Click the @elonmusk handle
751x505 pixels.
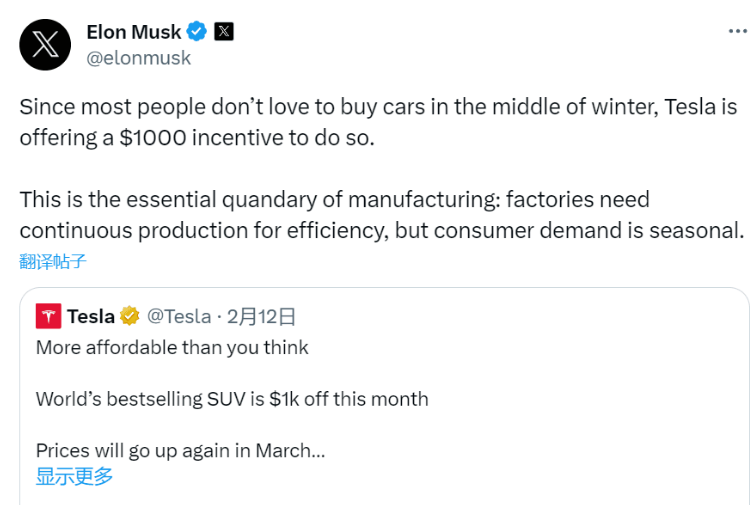click(139, 58)
